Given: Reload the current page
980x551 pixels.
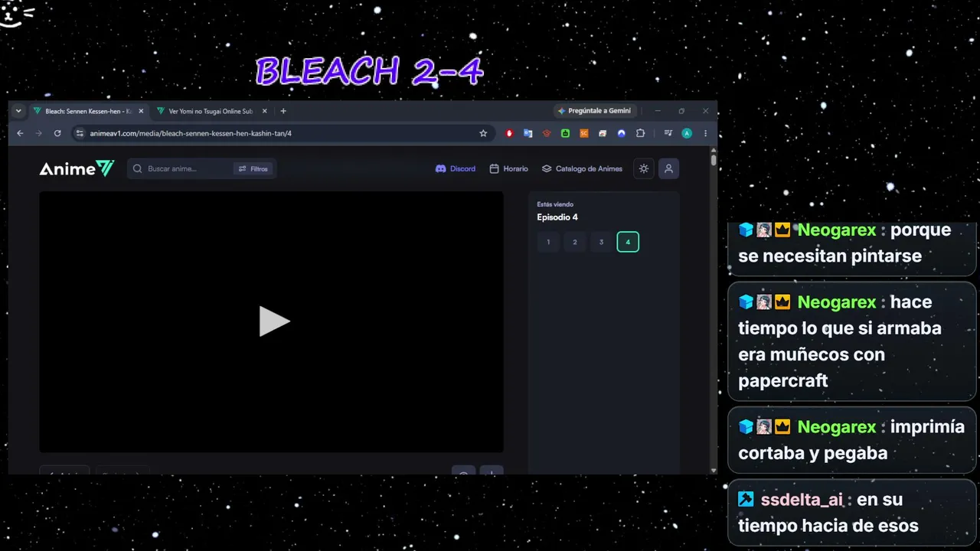Looking at the screenshot, I should (x=57, y=133).
